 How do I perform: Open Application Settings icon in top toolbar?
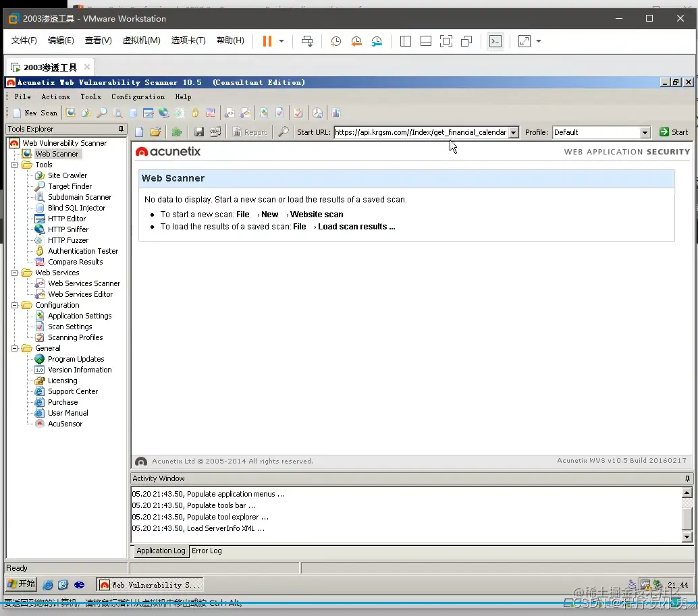(264, 113)
